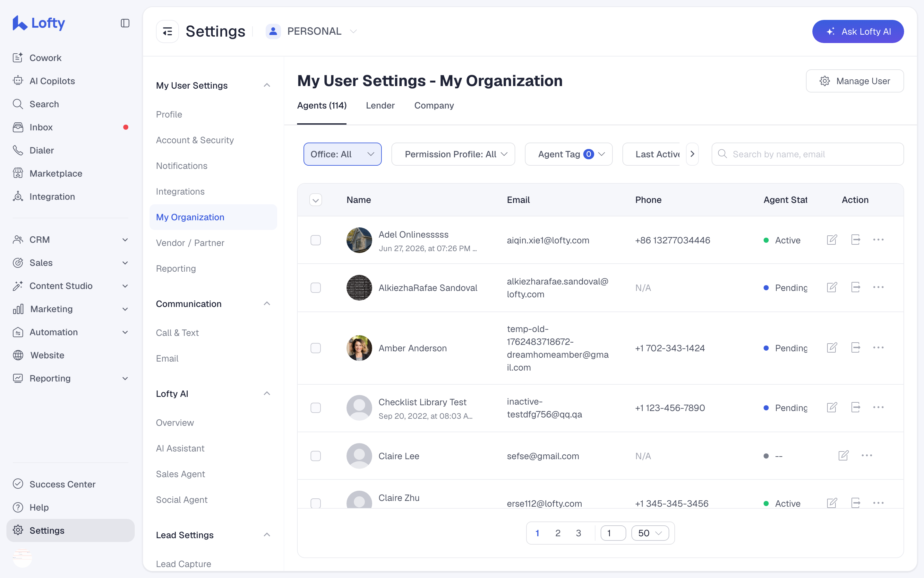Open Permission Profile: All filter
The width and height of the screenshot is (924, 578).
pyautogui.click(x=453, y=154)
